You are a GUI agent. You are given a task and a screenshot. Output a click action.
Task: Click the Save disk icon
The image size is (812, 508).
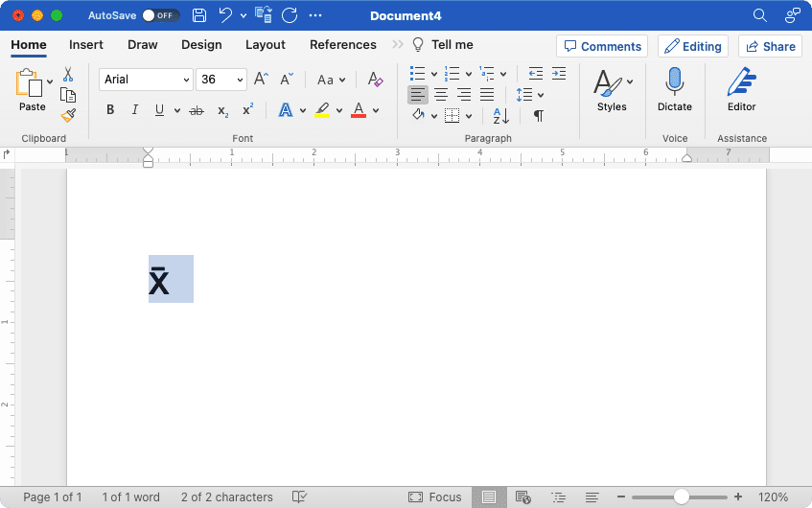[199, 15]
